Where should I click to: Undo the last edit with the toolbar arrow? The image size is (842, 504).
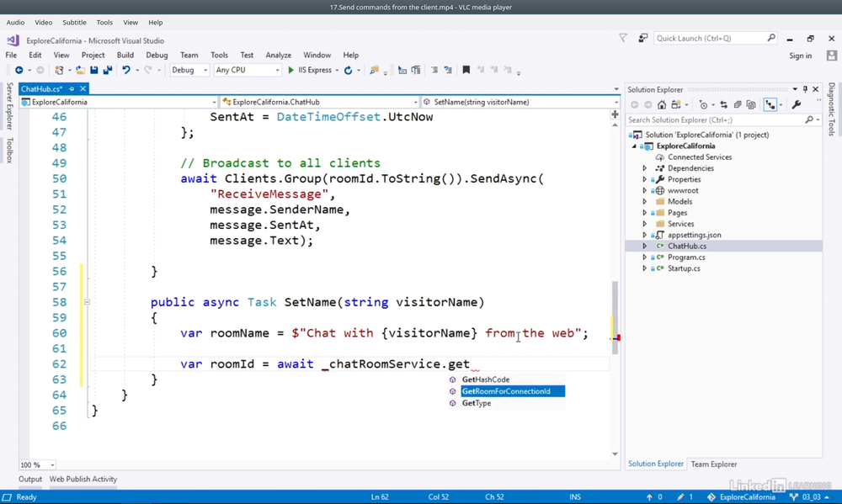coord(126,71)
